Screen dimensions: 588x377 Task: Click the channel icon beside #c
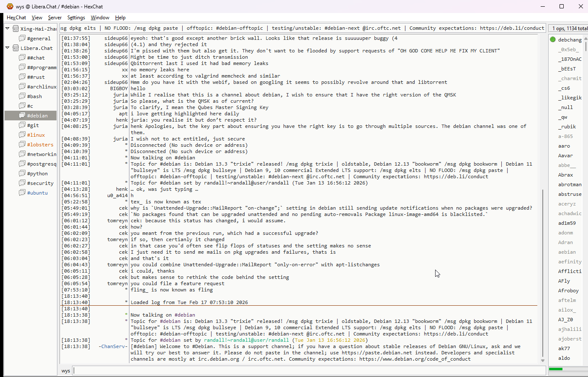(22, 106)
